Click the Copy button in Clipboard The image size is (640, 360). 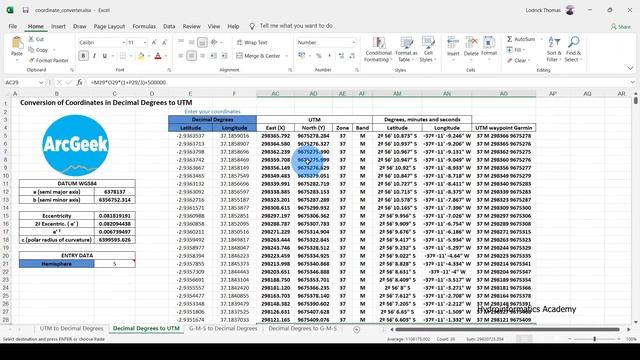pos(38,50)
